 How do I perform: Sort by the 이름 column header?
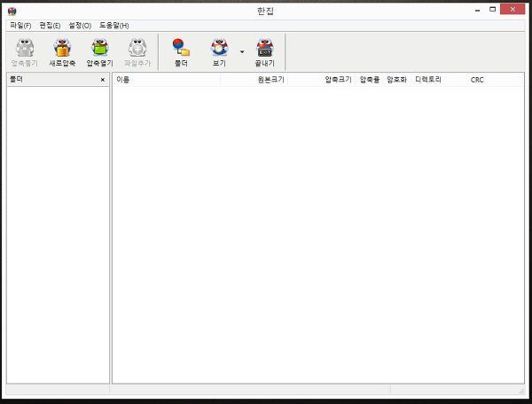[x=167, y=80]
